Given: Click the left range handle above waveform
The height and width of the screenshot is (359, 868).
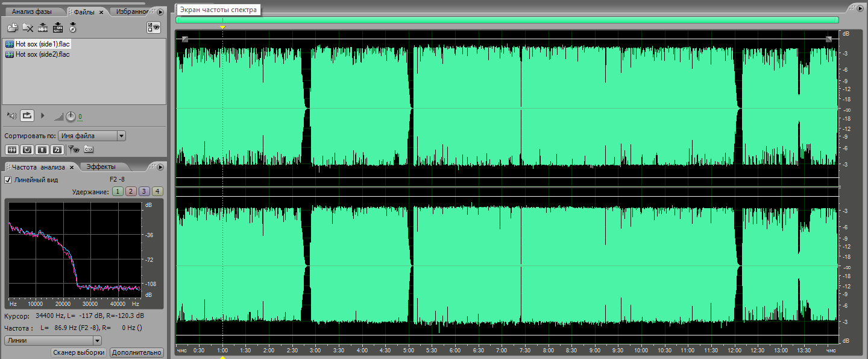Looking at the screenshot, I should (x=185, y=39).
